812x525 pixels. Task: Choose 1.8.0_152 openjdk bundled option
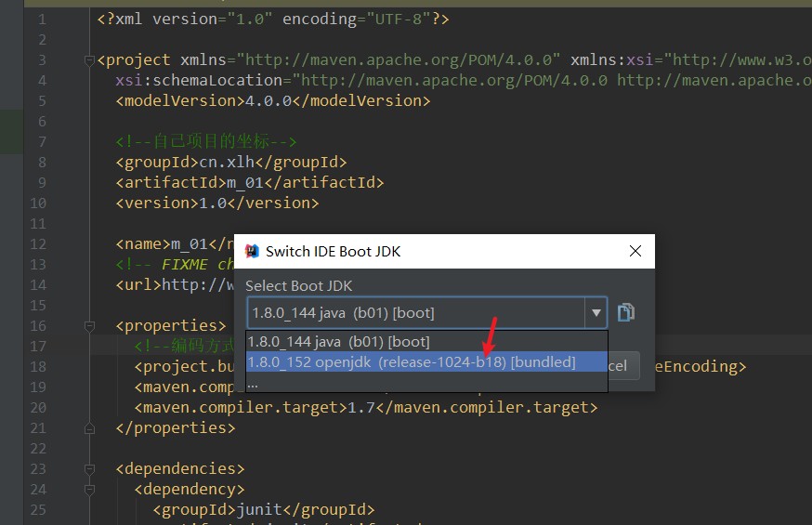[x=426, y=361]
